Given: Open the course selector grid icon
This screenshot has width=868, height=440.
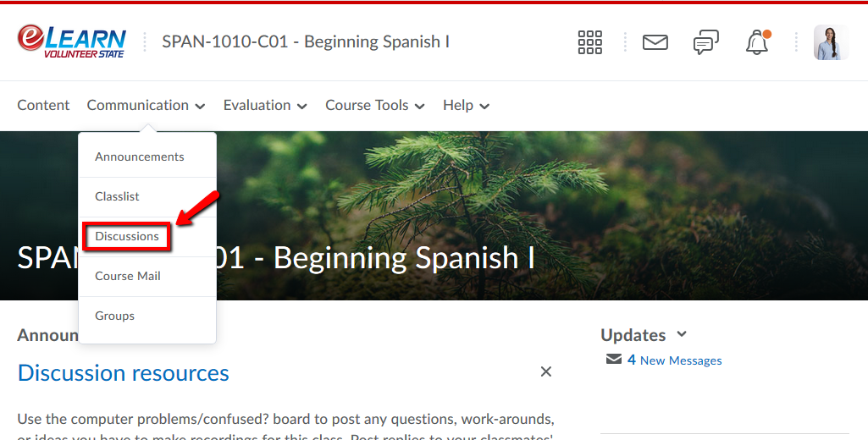Looking at the screenshot, I should point(589,42).
